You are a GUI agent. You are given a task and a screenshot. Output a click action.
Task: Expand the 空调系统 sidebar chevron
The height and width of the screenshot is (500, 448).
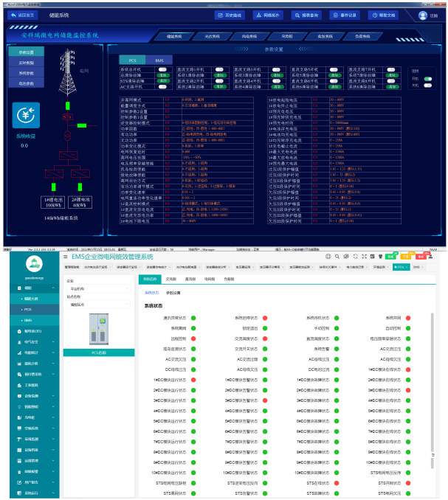click(53, 428)
